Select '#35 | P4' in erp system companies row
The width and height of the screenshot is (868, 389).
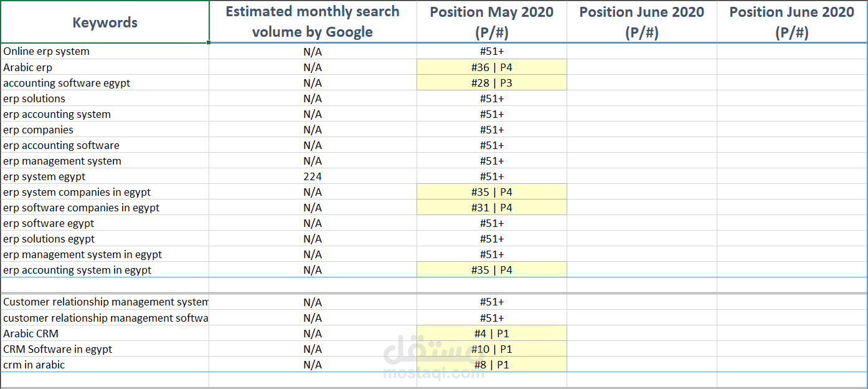pos(492,192)
